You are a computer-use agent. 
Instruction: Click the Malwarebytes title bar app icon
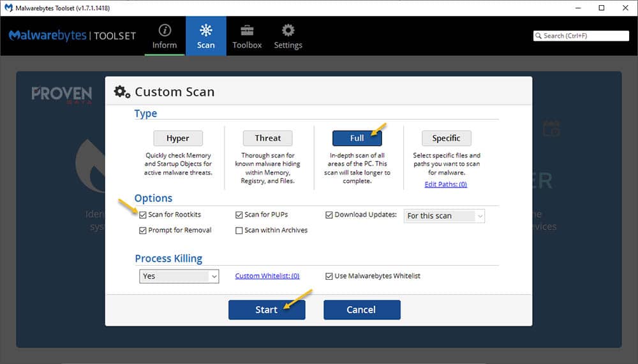(x=8, y=8)
